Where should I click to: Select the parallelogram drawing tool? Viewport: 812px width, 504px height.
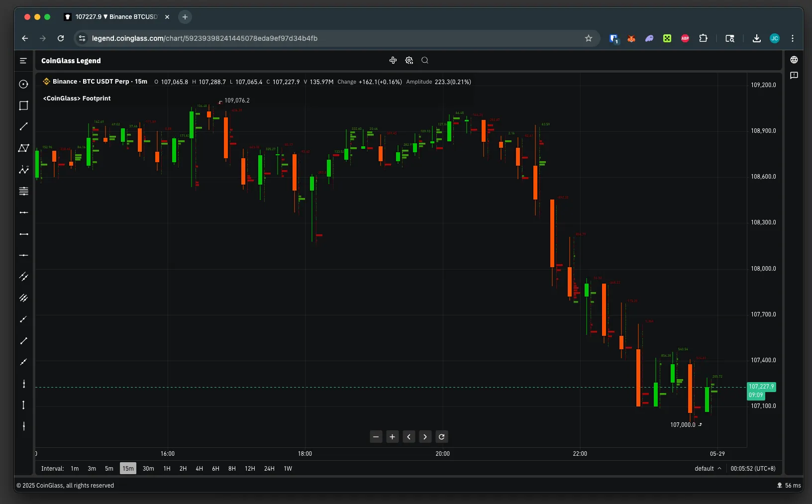(x=23, y=148)
